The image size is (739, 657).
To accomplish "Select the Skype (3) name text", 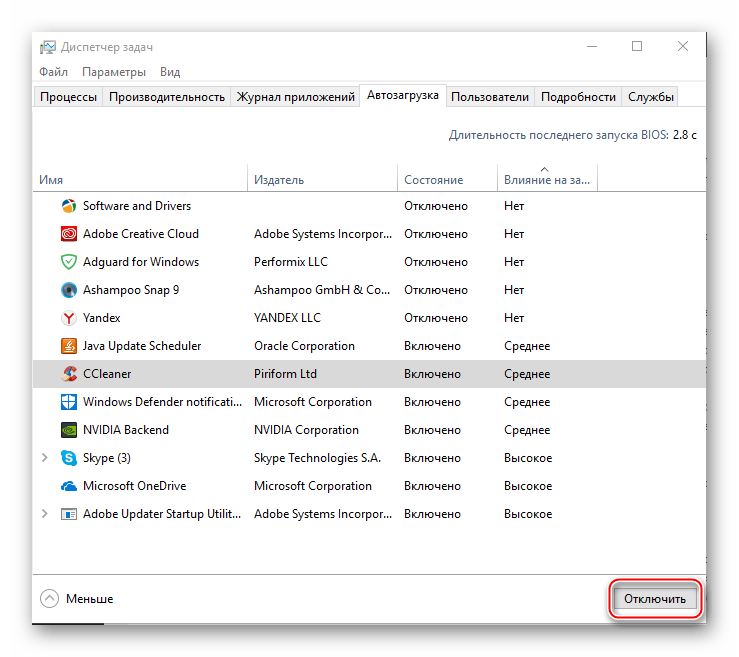I will click(107, 458).
